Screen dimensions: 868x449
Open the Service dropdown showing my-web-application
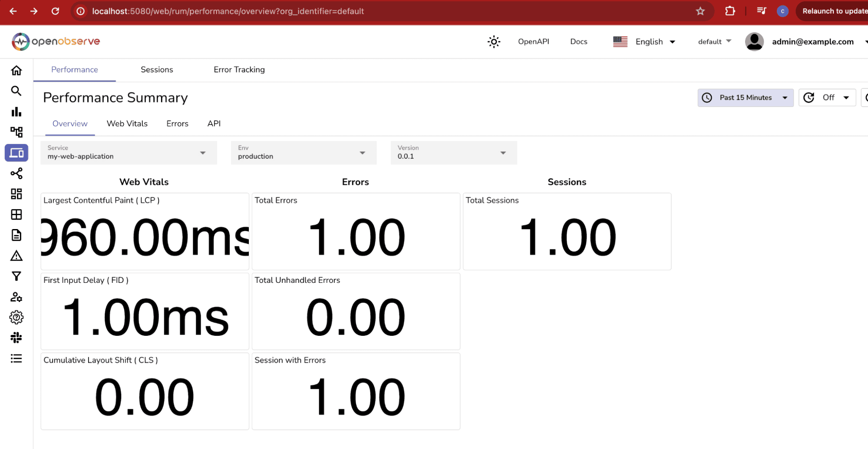pyautogui.click(x=128, y=153)
